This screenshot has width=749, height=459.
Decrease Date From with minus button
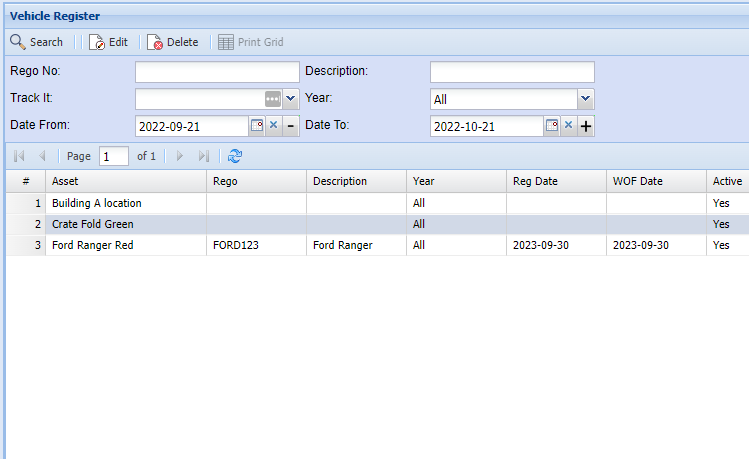291,126
